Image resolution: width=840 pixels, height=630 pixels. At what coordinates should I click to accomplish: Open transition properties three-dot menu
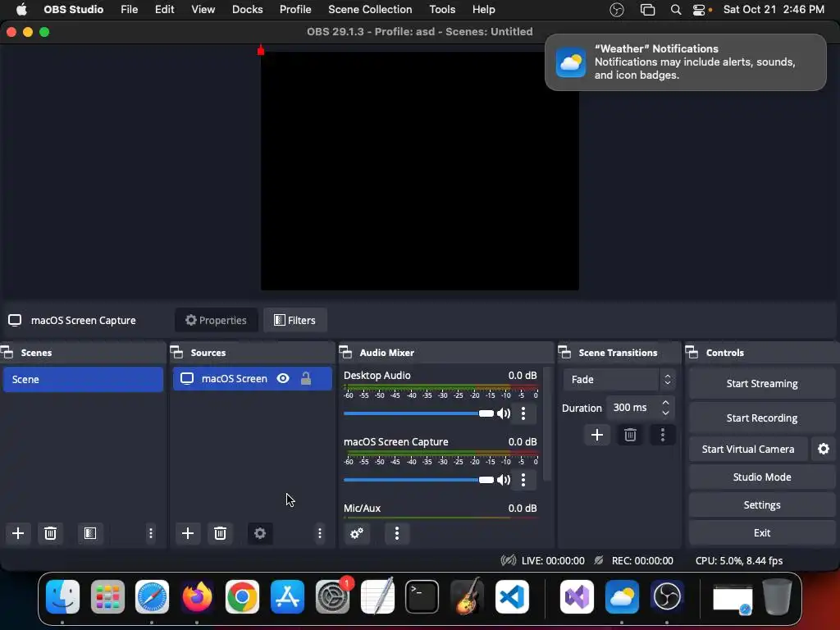663,435
